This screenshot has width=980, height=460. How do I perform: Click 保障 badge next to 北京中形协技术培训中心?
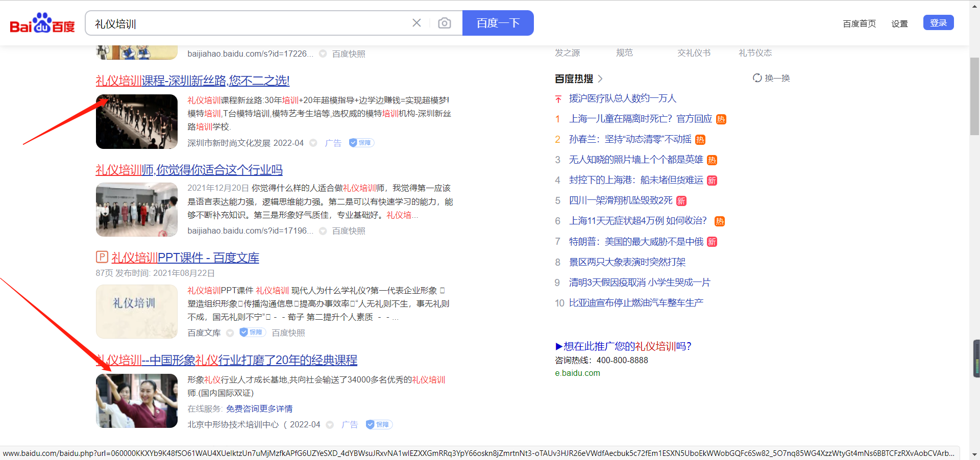[379, 424]
